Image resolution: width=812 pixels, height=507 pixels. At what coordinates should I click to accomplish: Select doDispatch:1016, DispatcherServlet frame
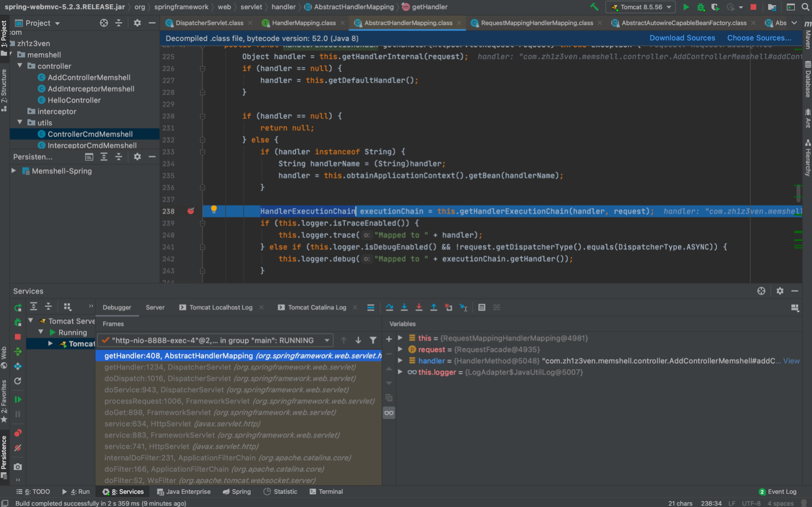[239, 378]
